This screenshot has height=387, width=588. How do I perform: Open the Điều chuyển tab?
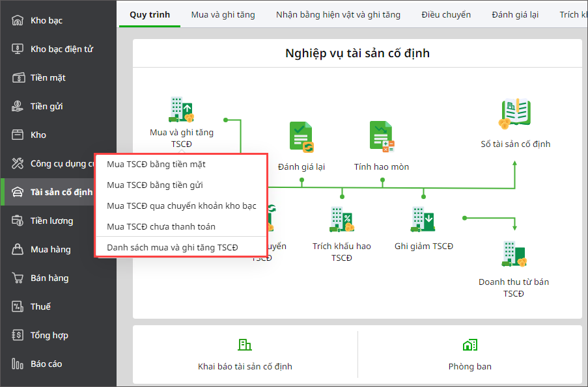coord(446,14)
